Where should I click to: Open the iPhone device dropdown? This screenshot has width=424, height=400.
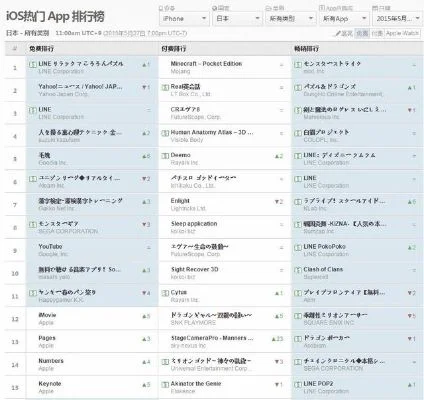point(184,19)
